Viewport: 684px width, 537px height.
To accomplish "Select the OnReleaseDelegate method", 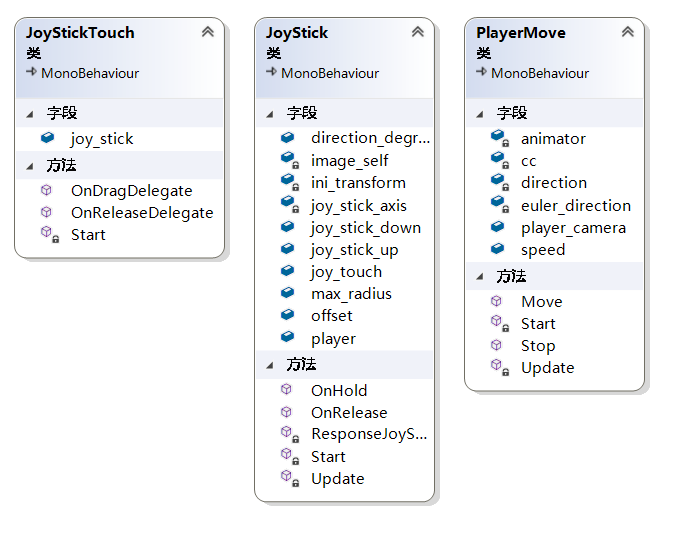I will click(x=142, y=212).
